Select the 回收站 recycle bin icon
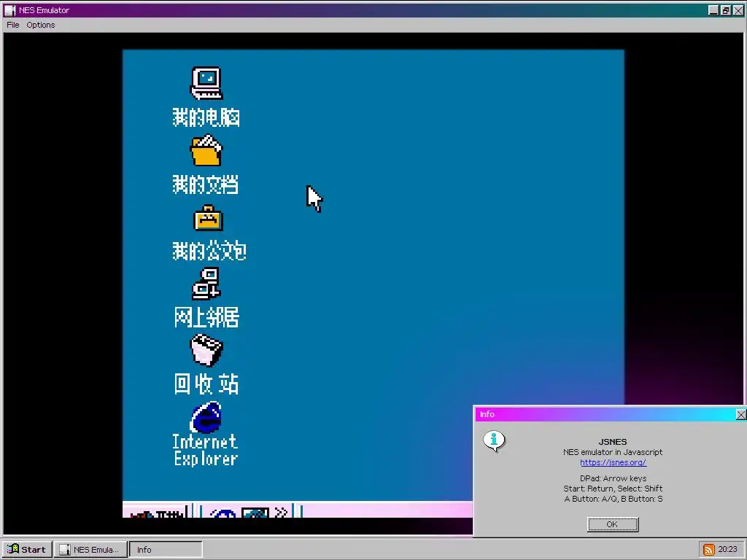 (x=206, y=351)
